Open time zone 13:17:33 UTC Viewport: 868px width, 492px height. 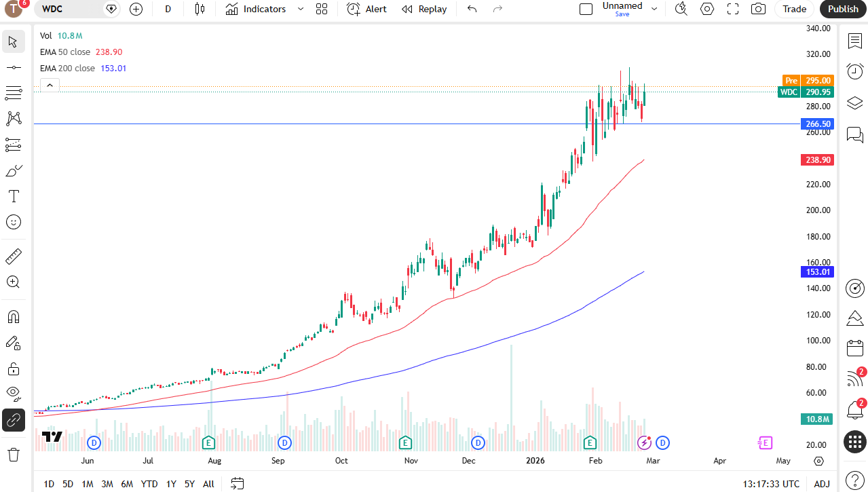771,484
